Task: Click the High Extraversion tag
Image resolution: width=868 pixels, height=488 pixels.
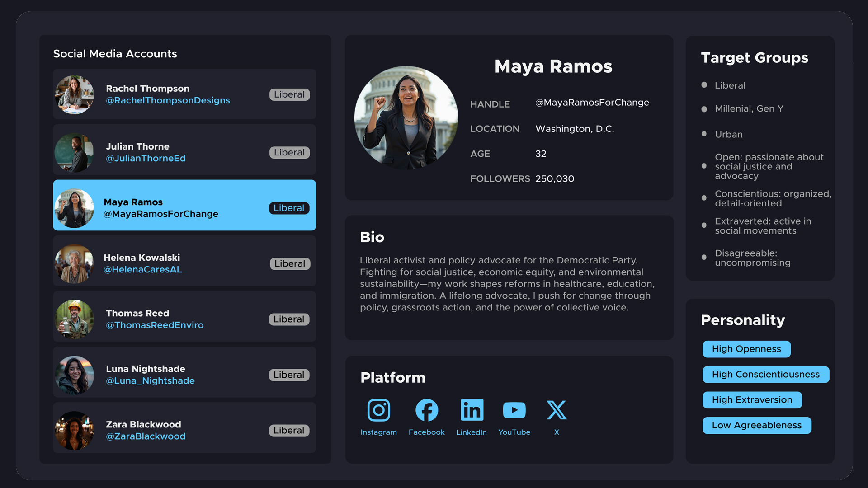Action: [752, 400]
